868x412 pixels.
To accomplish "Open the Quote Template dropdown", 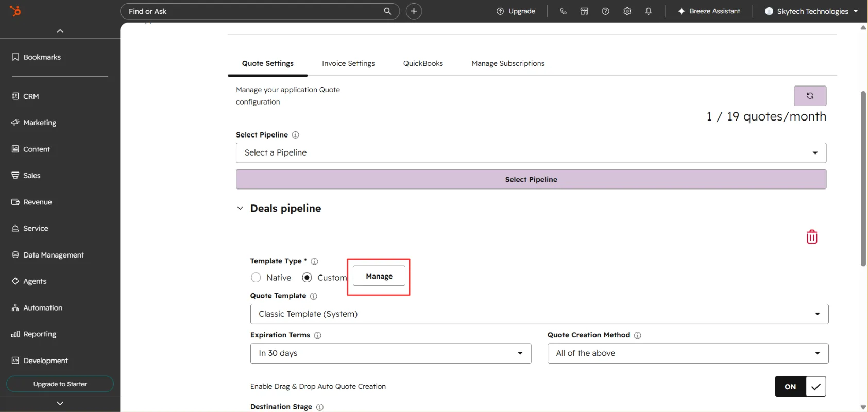I will pos(539,314).
